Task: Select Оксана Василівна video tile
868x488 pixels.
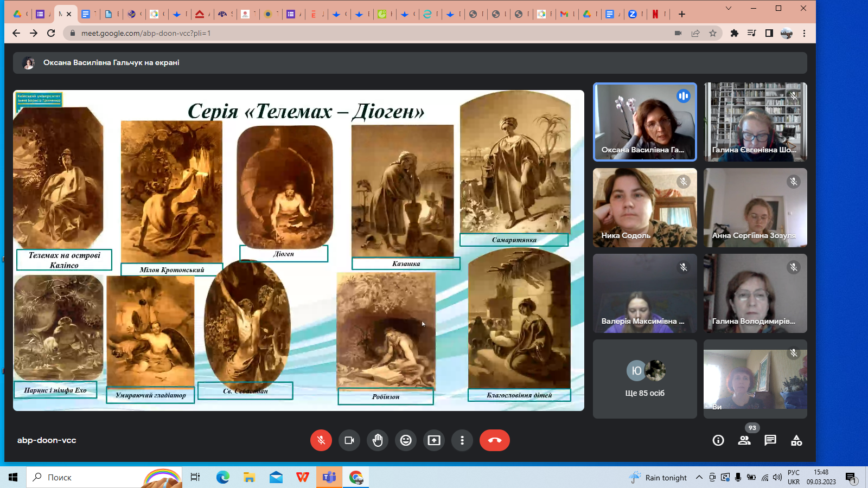Action: pyautogui.click(x=644, y=122)
